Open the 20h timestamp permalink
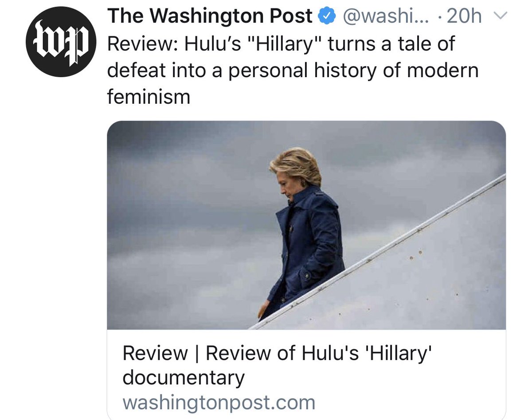The height and width of the screenshot is (420, 532). tap(464, 16)
